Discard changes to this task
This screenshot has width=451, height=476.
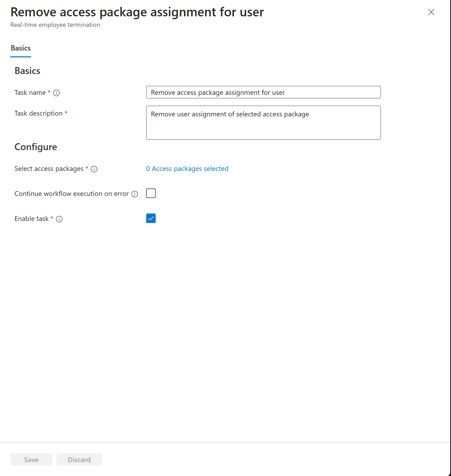click(79, 459)
